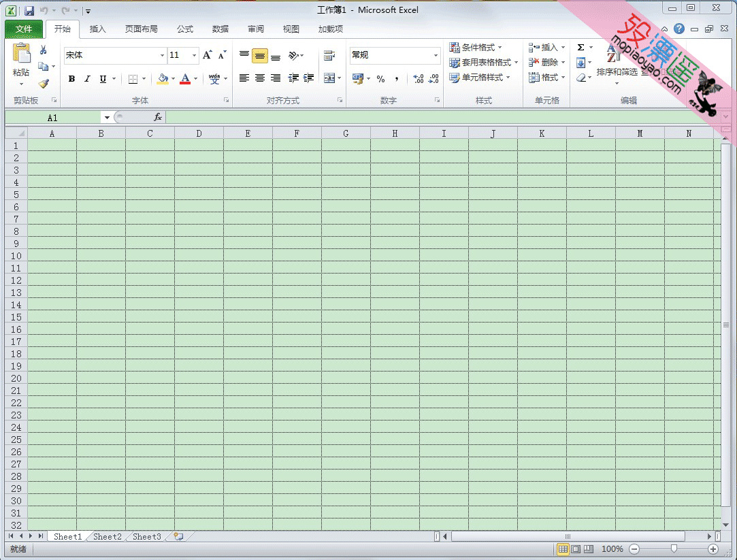Screen dimensions: 737x560
Task: Switch to 数据 ribbon tab
Action: pyautogui.click(x=220, y=29)
